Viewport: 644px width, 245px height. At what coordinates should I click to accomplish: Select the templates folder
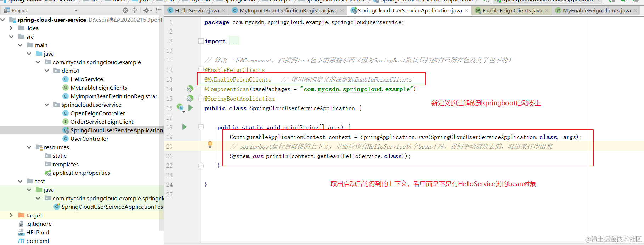pos(66,164)
